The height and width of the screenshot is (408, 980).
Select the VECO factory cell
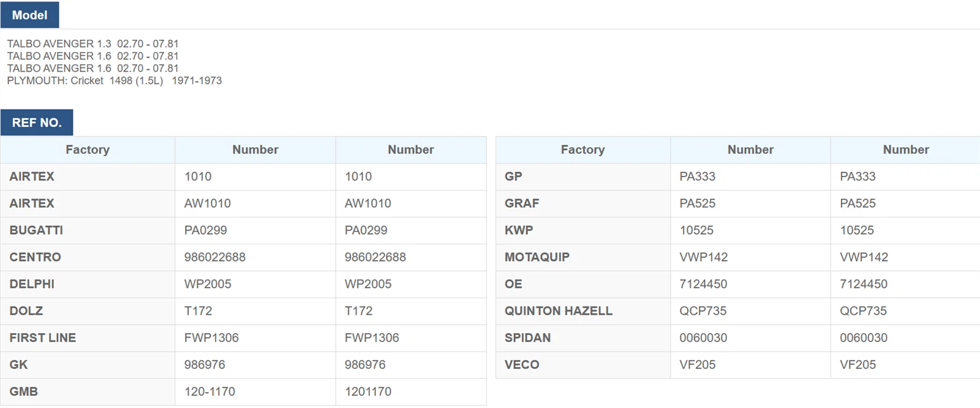tap(522, 365)
